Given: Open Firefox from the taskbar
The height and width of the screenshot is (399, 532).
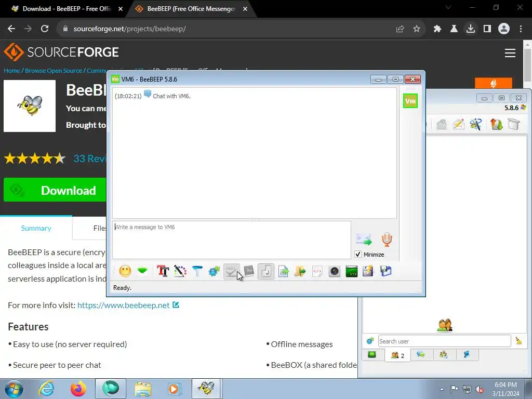Looking at the screenshot, I should coord(78,389).
